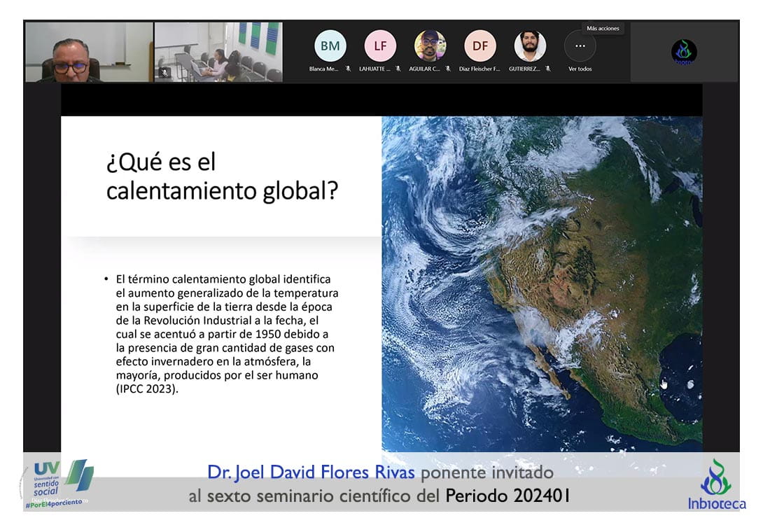Click the 'Ver todos' label
The image size is (763, 532).
580,69
